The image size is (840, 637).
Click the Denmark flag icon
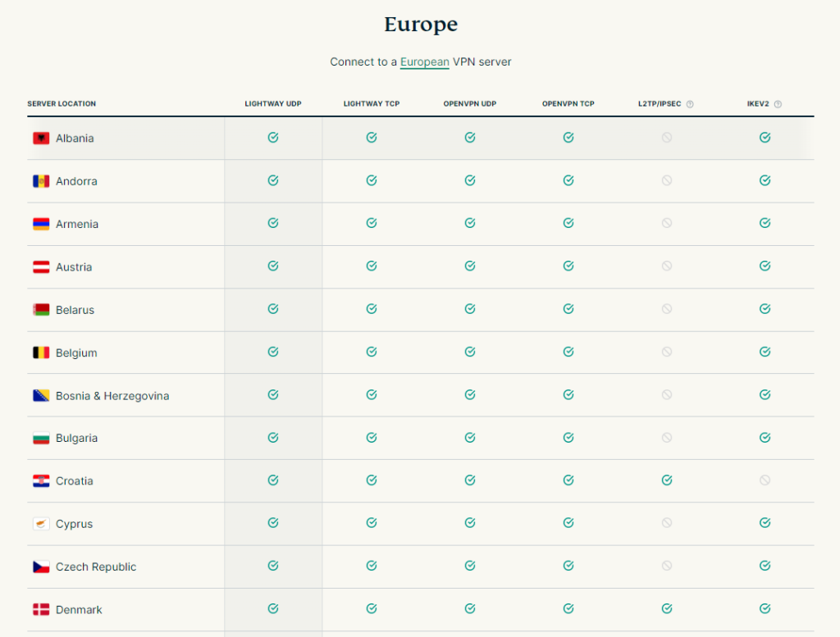[41, 610]
